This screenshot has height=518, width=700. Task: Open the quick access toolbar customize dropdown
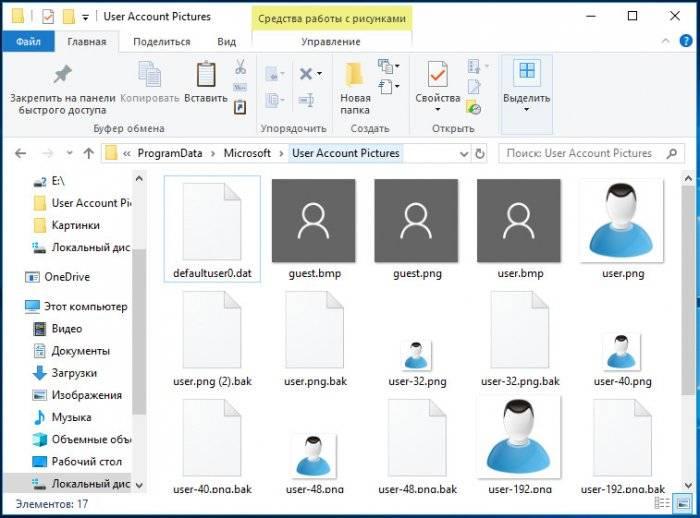[85, 18]
